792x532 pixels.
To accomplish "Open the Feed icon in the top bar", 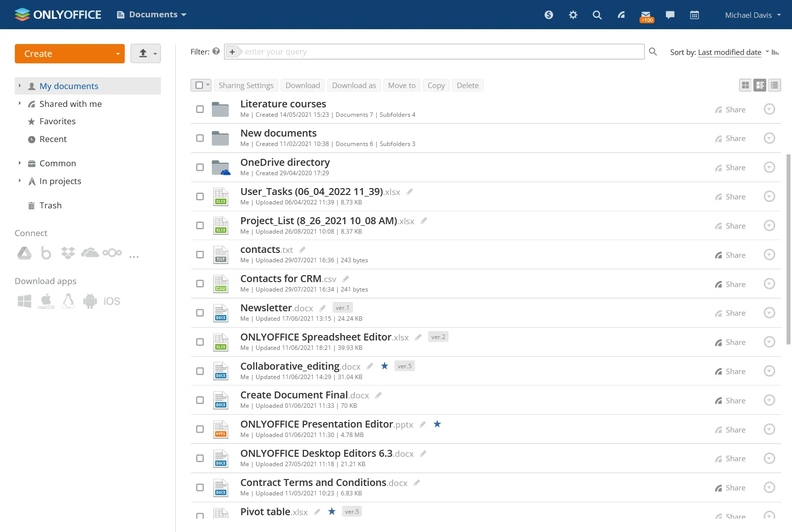I will pos(621,14).
